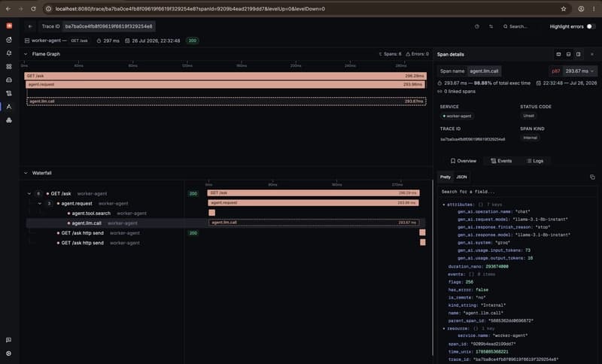The width and height of the screenshot is (602, 364).
Task: Collapse the Waterfall section
Action: 26,173
